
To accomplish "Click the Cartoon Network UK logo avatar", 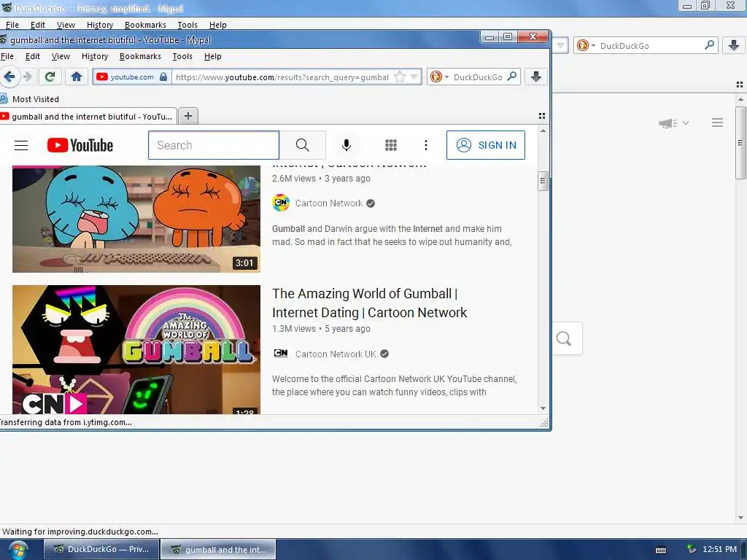I will click(281, 354).
